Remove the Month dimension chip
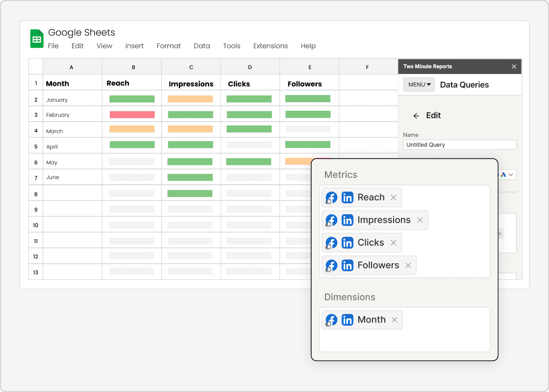Image resolution: width=549 pixels, height=392 pixels. pos(394,319)
